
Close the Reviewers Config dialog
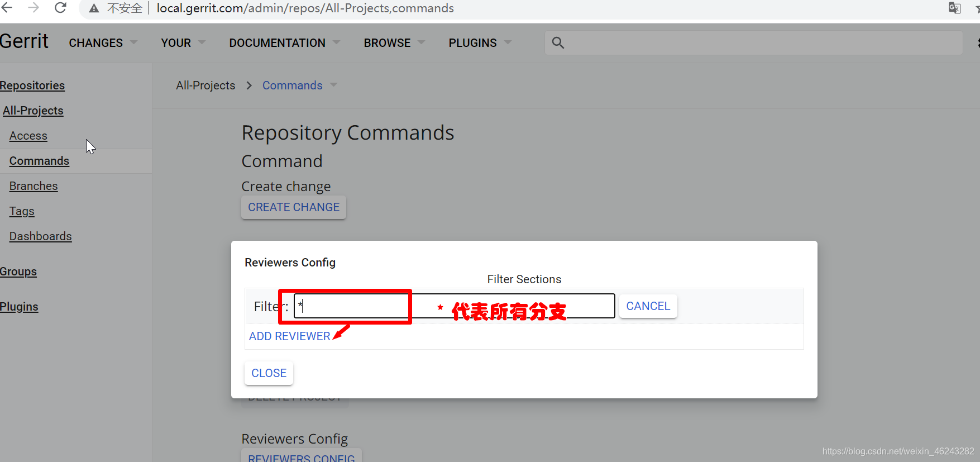click(x=269, y=373)
